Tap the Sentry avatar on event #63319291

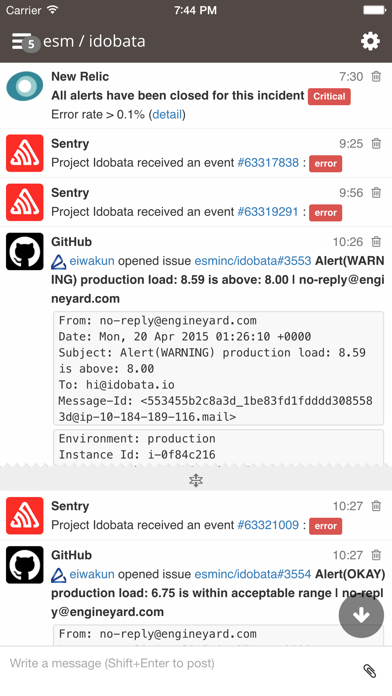[x=25, y=202]
